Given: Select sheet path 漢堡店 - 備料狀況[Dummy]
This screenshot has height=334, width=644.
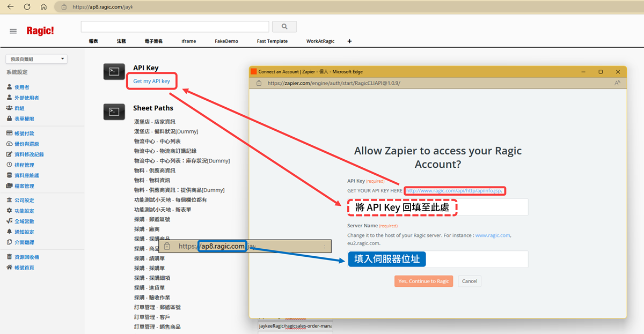Looking at the screenshot, I should point(166,131).
